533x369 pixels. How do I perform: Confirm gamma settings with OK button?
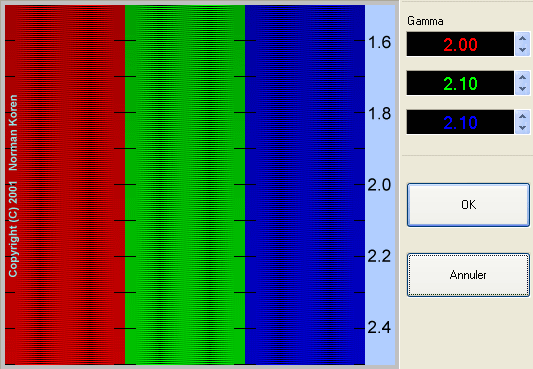tap(468, 205)
